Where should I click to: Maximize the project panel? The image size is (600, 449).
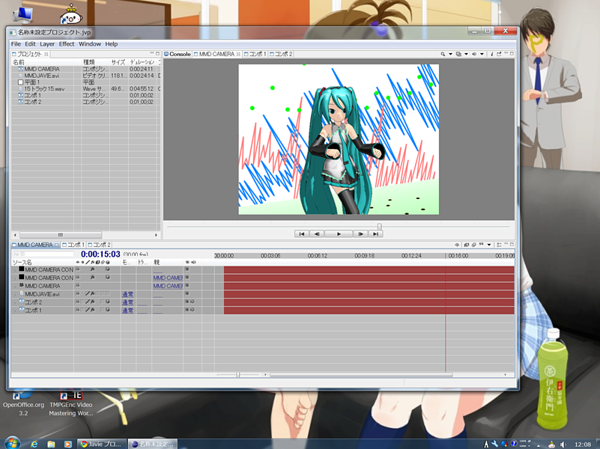(x=158, y=54)
